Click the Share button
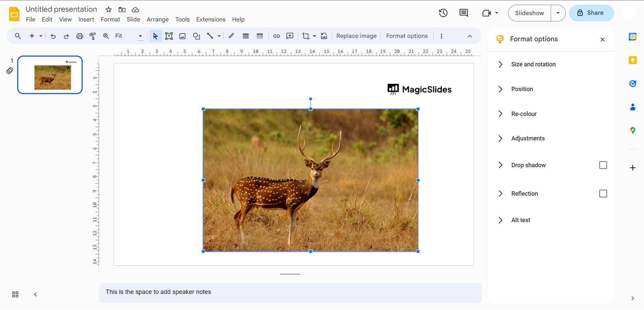This screenshot has height=310, width=644. (x=591, y=13)
